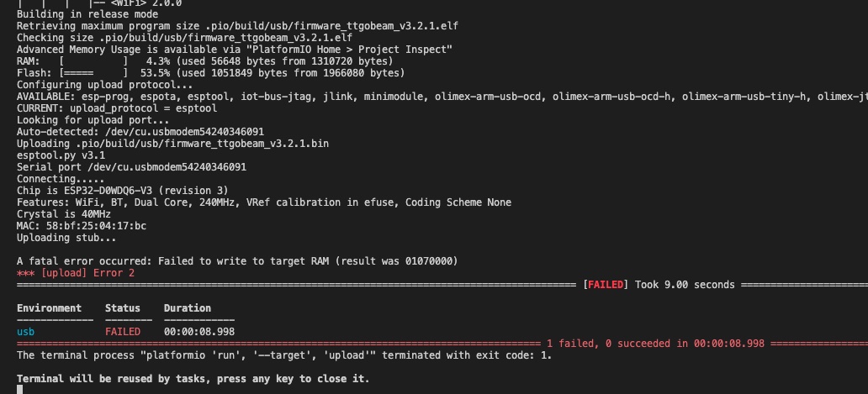Viewport: 868px width, 394px height.
Task: Click the firmware_ttgobeam_v3.2.1.bin upload path
Action: pos(202,144)
